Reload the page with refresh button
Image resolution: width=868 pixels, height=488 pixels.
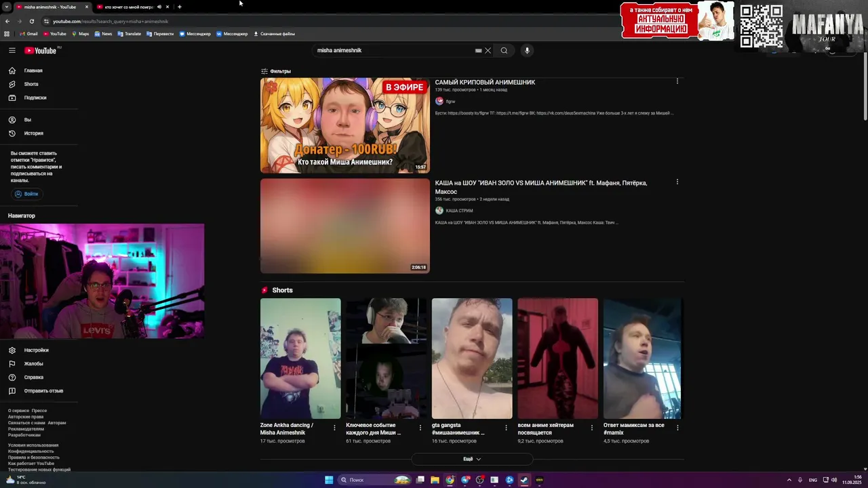pos(32,21)
